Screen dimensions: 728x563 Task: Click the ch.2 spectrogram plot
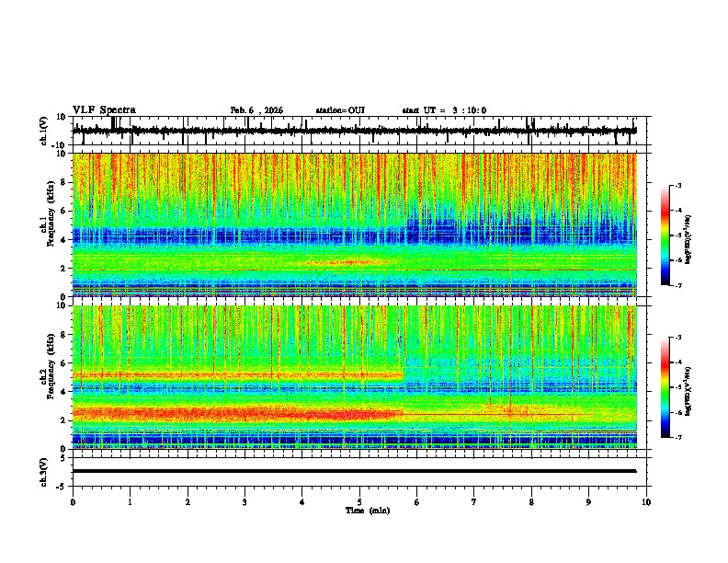355,377
